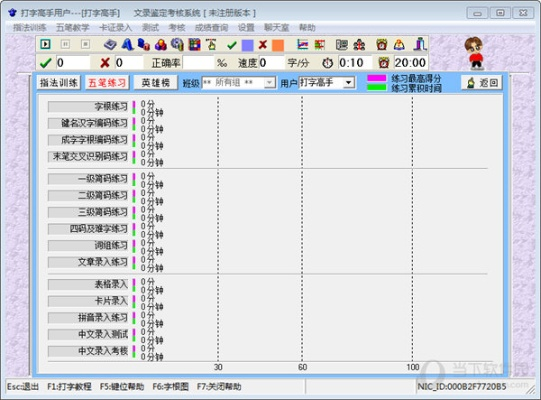
Task: Expand the 班级 class dropdown
Action: click(x=269, y=83)
